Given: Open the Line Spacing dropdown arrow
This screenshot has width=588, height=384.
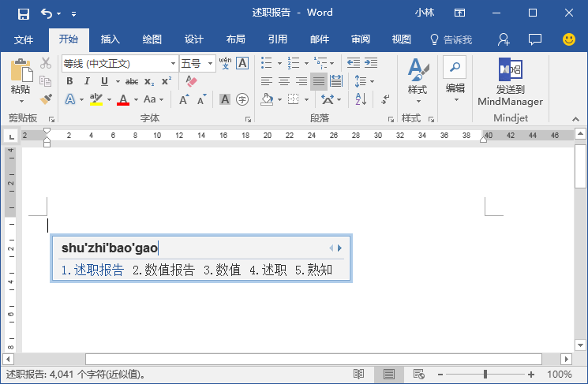Looking at the screenshot, I should (372, 81).
